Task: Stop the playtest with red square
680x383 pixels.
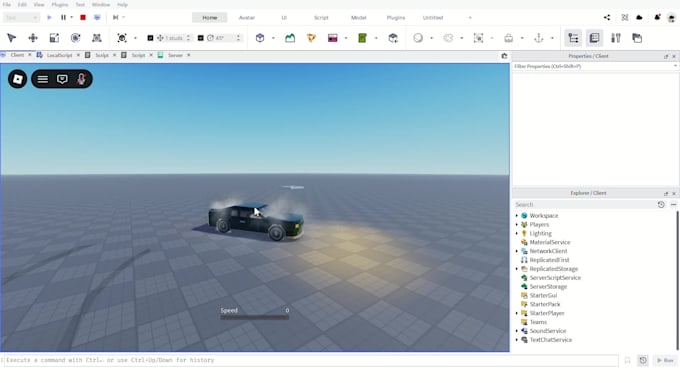Action: (x=83, y=17)
